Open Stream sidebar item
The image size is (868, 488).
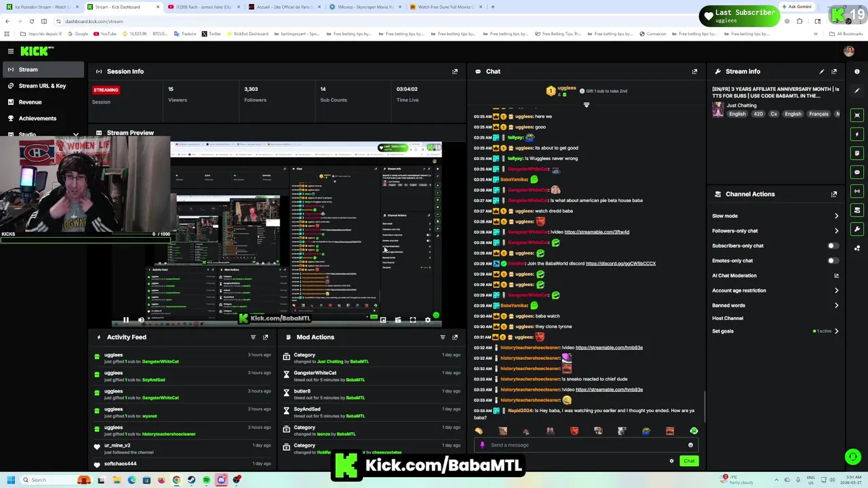pyautogui.click(x=42, y=70)
